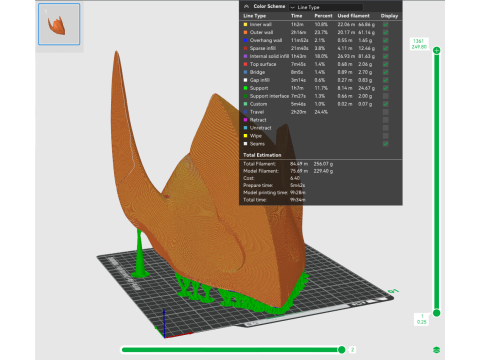Enable Support interface display checkbox
480x360 pixels.
click(x=386, y=96)
